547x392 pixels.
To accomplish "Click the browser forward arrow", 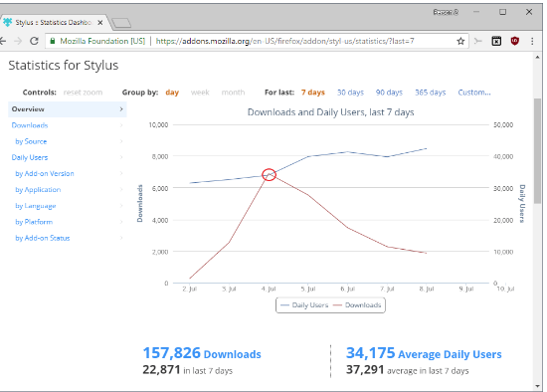I will click(x=18, y=41).
